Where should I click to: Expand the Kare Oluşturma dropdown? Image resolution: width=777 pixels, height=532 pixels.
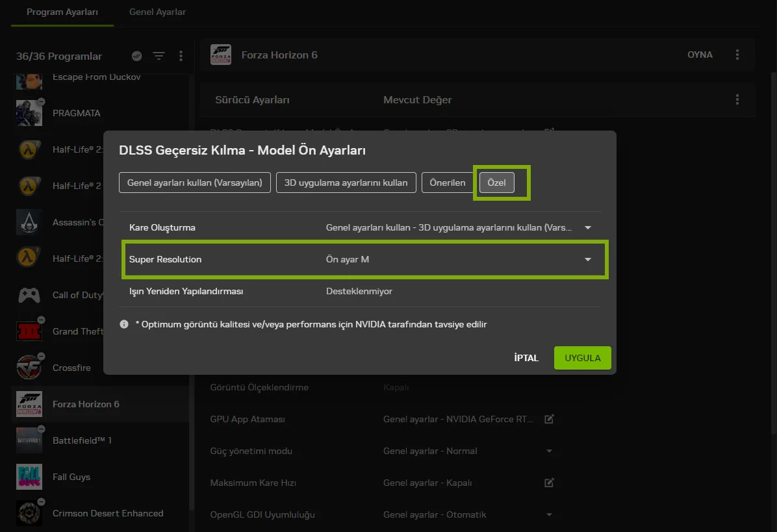click(588, 227)
